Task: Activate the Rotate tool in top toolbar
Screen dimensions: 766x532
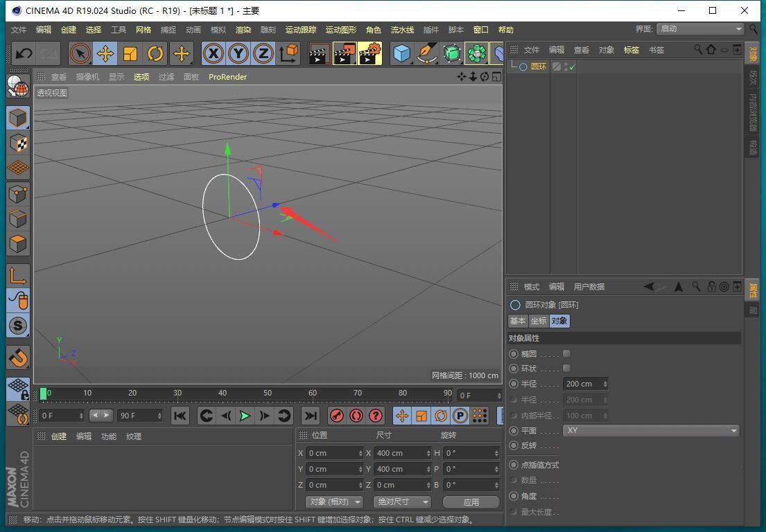Action: click(x=155, y=53)
